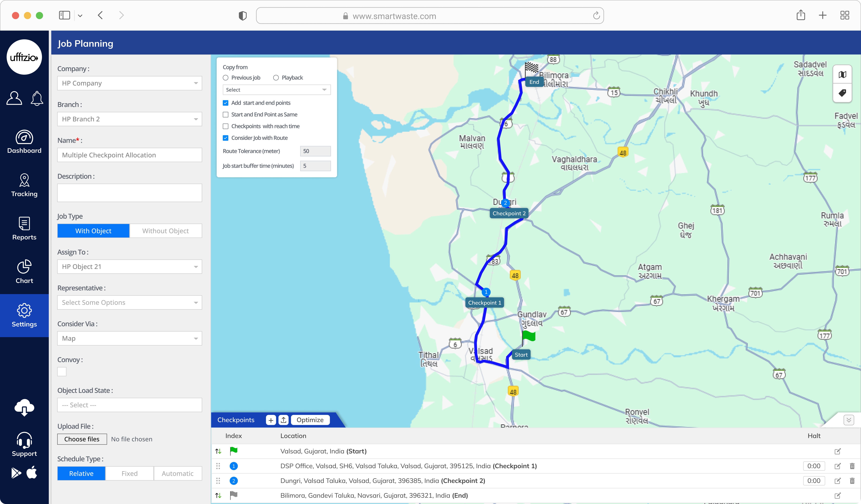
Task: Expand the Assign To dropdown
Action: click(x=129, y=267)
